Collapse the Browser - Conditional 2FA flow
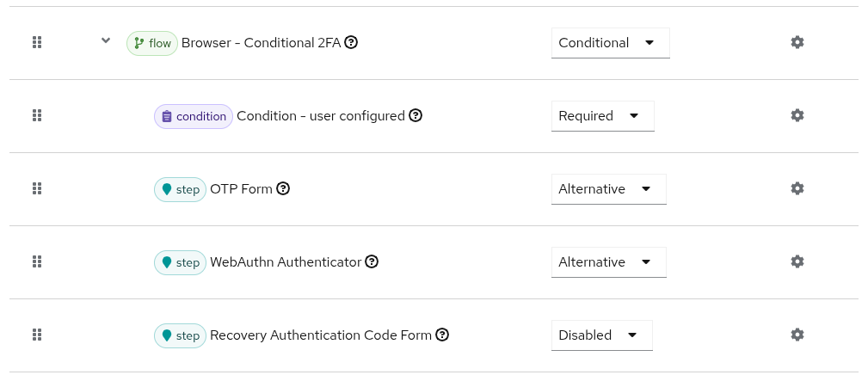This screenshot has width=868, height=381. (x=106, y=40)
